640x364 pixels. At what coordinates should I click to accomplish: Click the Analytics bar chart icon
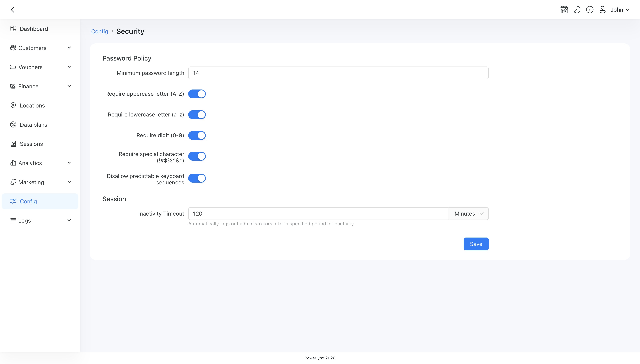(13, 163)
